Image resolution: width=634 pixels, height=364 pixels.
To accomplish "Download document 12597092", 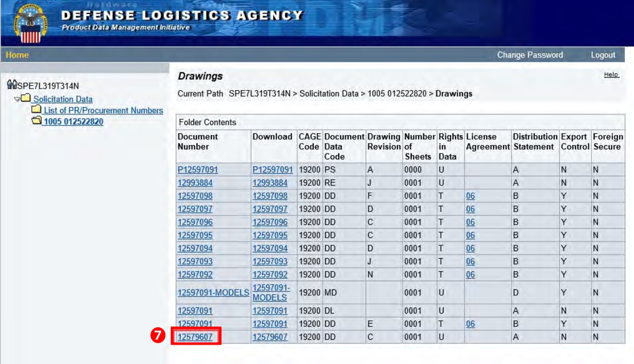I will click(x=270, y=275).
